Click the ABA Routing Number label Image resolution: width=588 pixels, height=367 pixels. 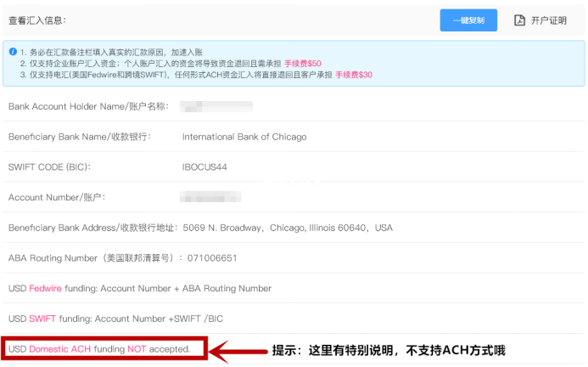coord(95,258)
